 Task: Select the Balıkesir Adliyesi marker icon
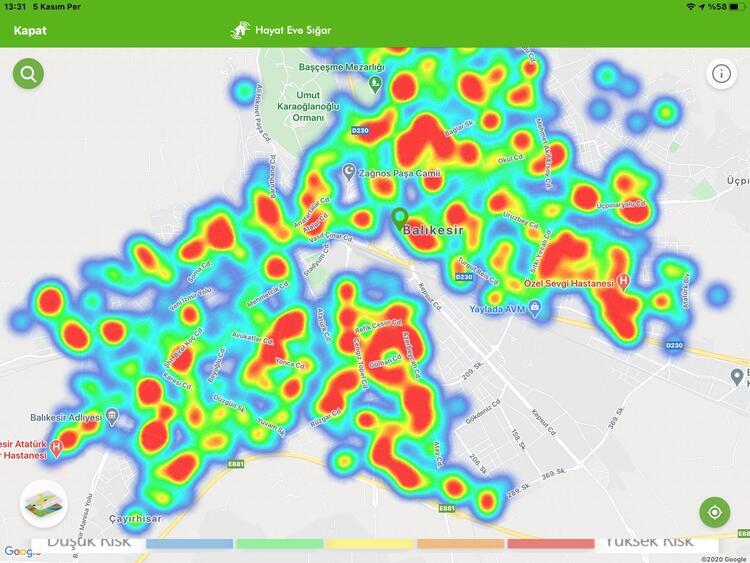click(x=112, y=416)
